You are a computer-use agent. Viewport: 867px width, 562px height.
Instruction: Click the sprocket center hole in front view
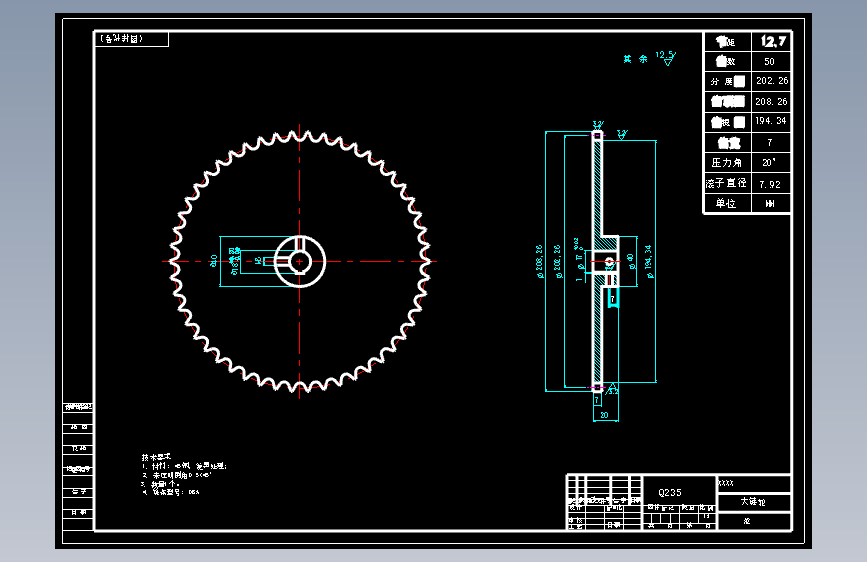(300, 261)
